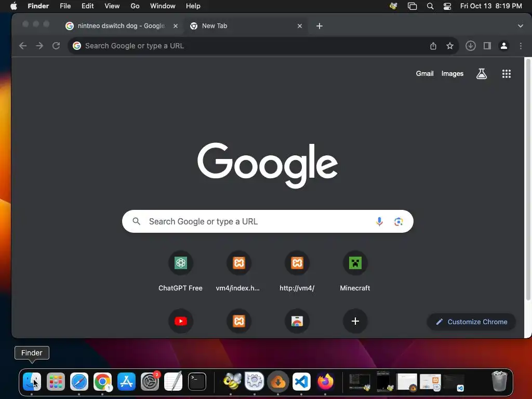Open the Apple menu
The image size is (532, 399).
pos(14,6)
